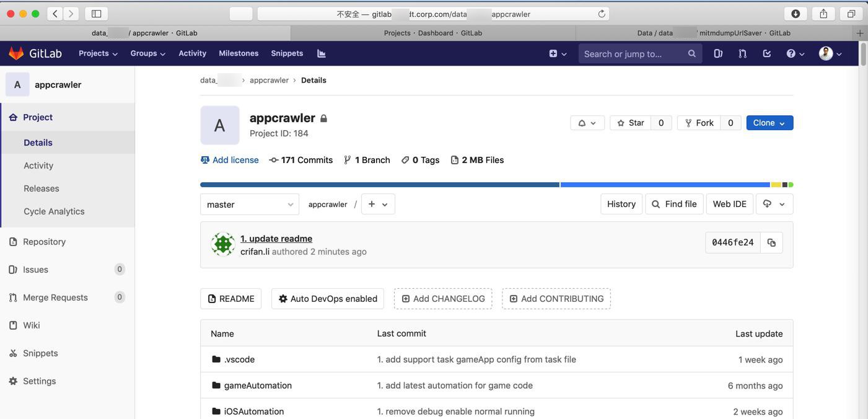Click the GitLab fox logo
The width and height of the screenshot is (868, 419).
(16, 53)
